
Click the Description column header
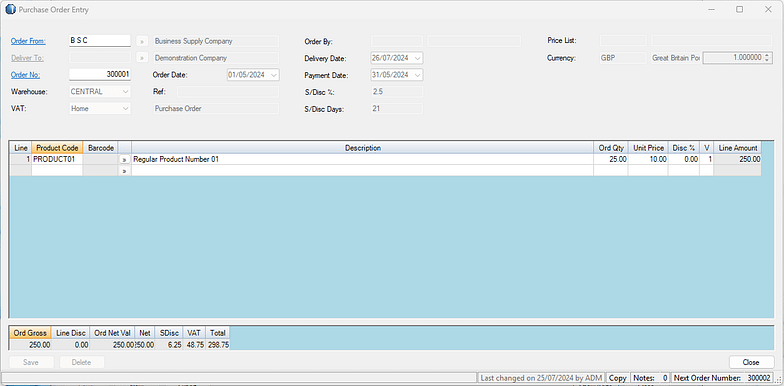tap(362, 148)
